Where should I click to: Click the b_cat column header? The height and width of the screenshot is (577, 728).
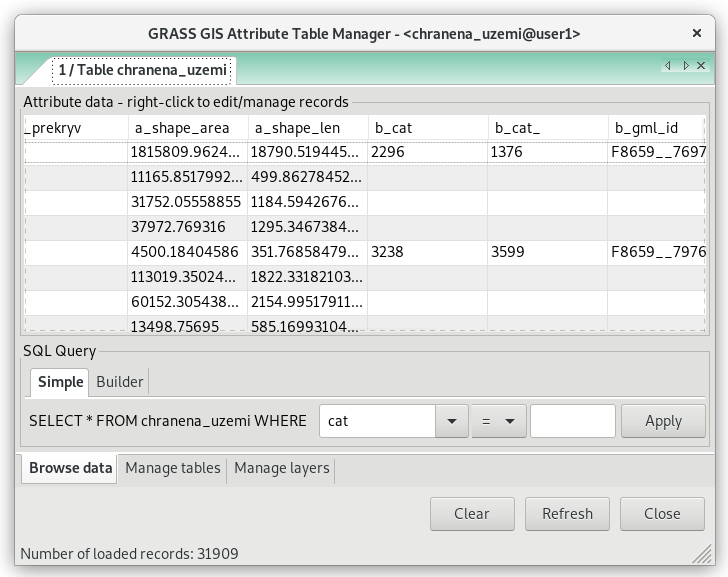point(428,128)
